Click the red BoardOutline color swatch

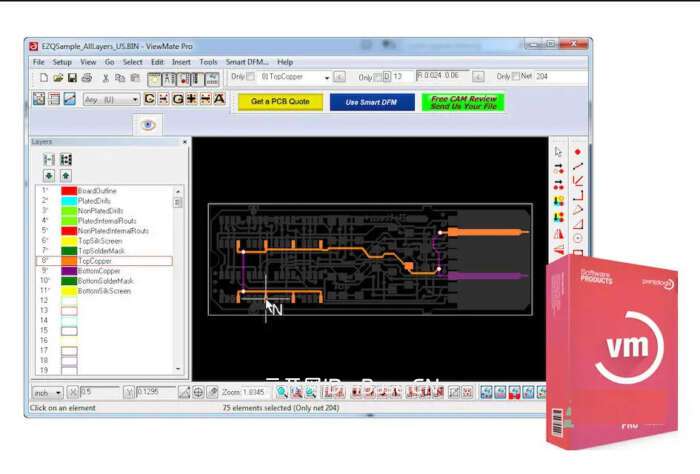tap(69, 191)
